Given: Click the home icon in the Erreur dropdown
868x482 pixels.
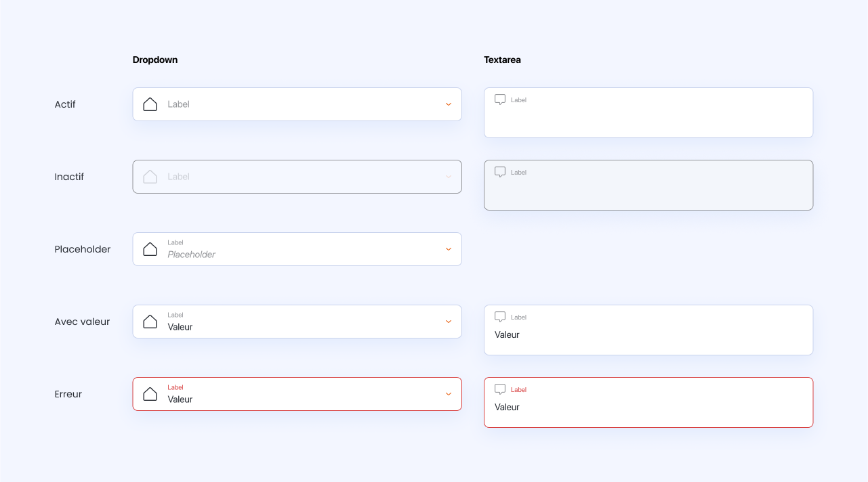Looking at the screenshot, I should click(150, 394).
